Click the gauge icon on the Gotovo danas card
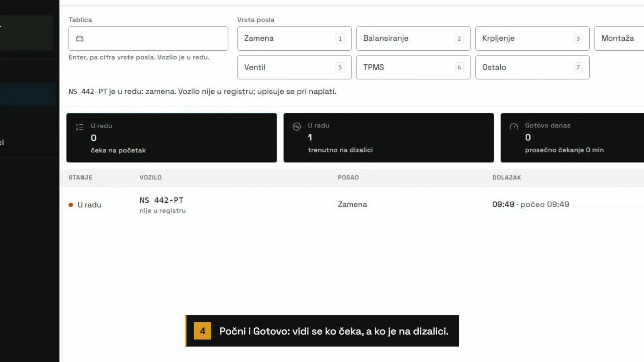 tap(514, 127)
